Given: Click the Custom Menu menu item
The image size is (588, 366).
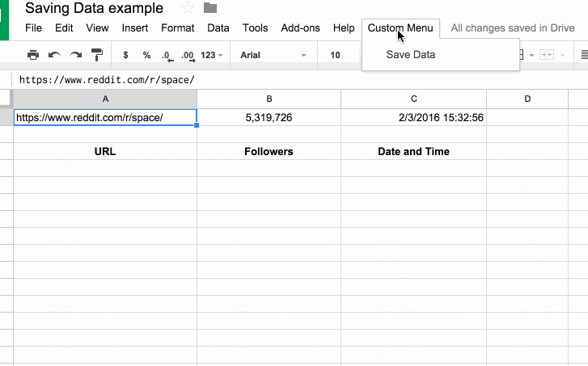Looking at the screenshot, I should point(400,28).
